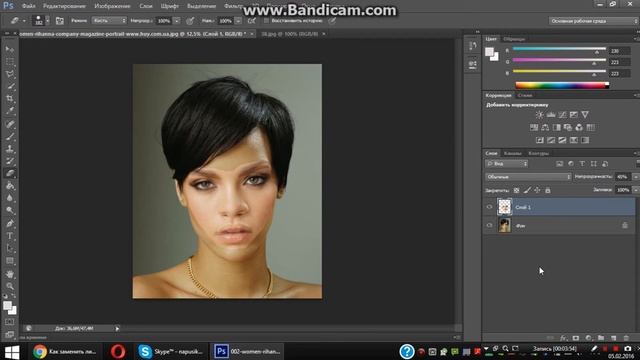This screenshot has height=360, width=640.
Task: Toggle airbrush mode in options bar
Action: click(252, 20)
